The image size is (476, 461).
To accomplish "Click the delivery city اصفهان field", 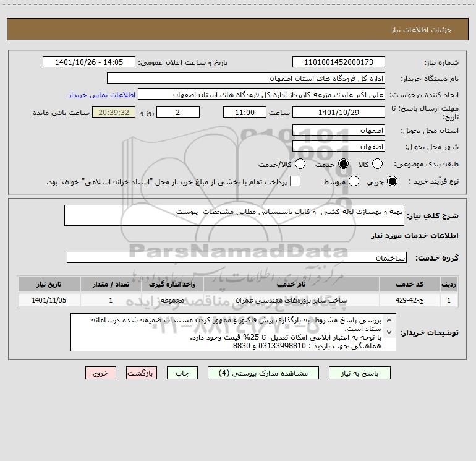I will (339, 147).
